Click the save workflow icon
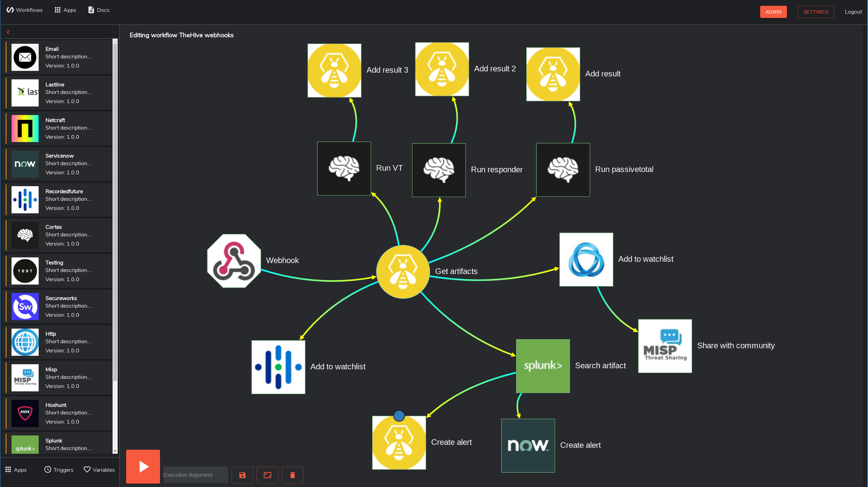 [x=243, y=475]
